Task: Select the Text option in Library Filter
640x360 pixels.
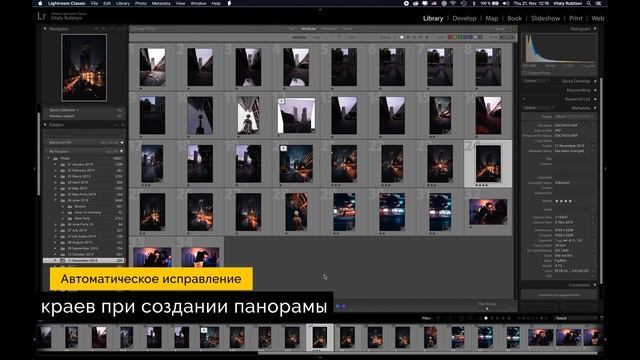Action: 292,29
